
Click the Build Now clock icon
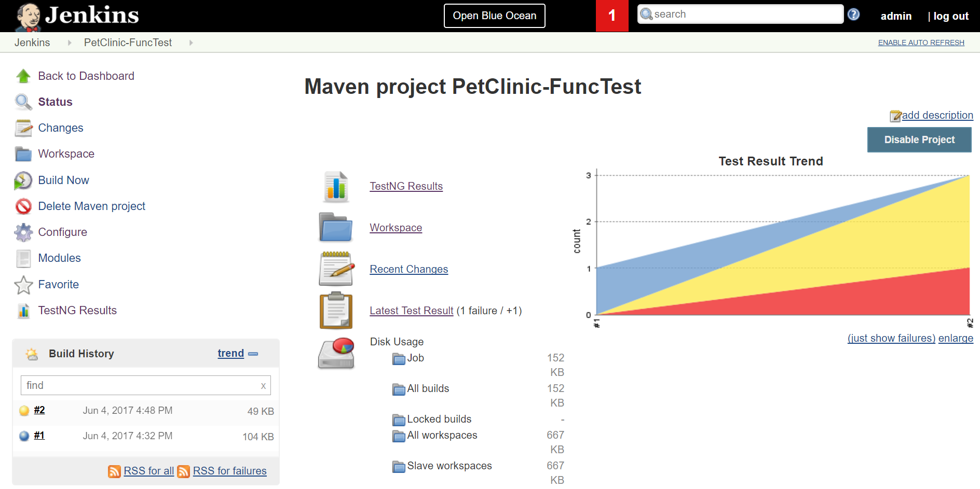point(23,180)
